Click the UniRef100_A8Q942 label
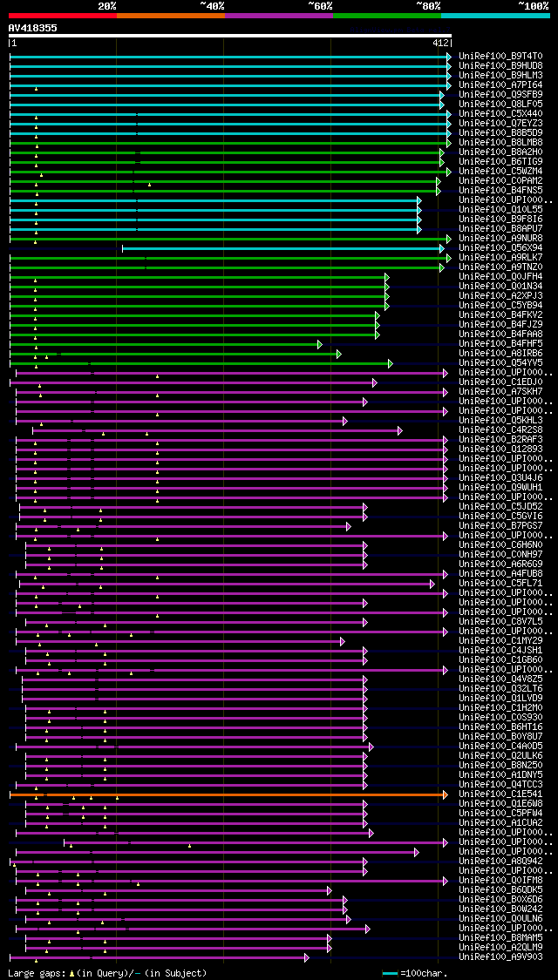558x980 pixels. coord(500,861)
